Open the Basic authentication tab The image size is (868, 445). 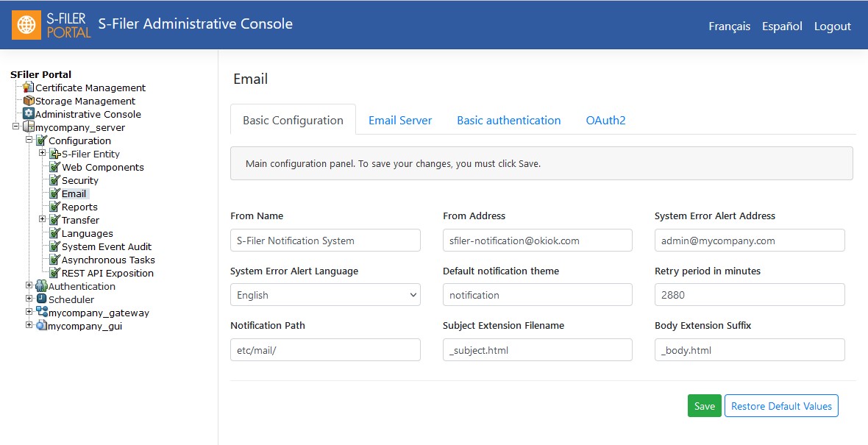[509, 120]
